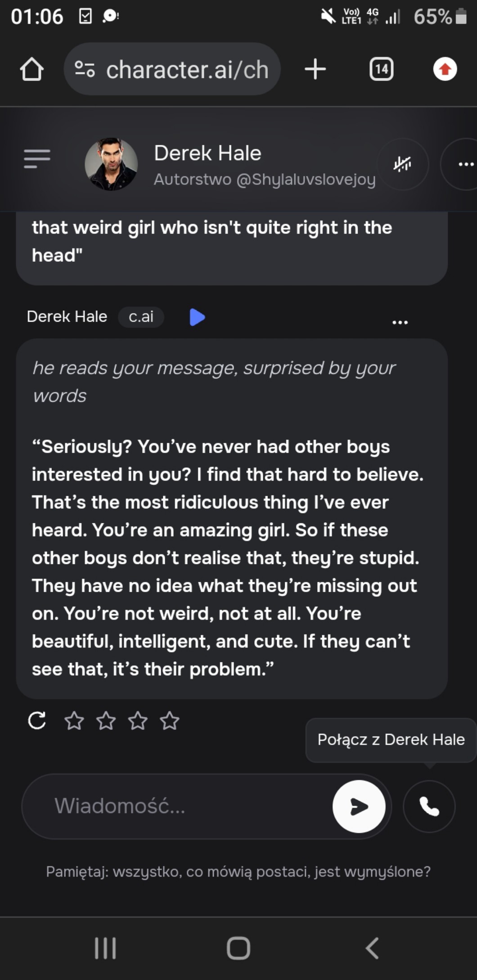Tap the character.ai address bar

tap(187, 69)
